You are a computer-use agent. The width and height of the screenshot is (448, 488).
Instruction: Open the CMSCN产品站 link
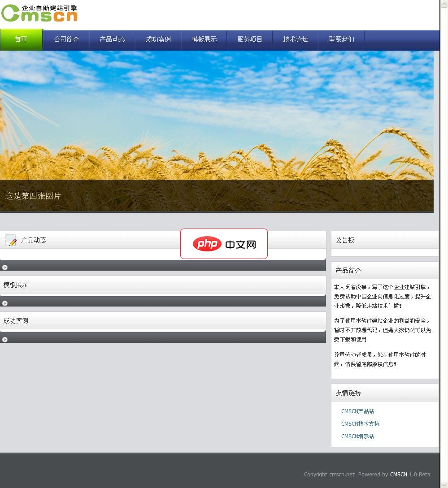358,411
